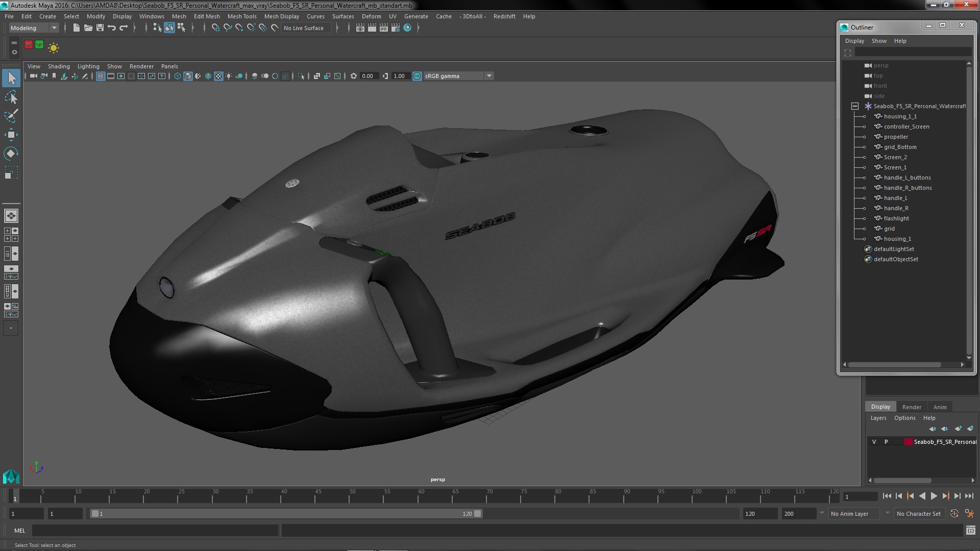The height and width of the screenshot is (551, 980).
Task: Click the time range slider bar
Action: (286, 514)
